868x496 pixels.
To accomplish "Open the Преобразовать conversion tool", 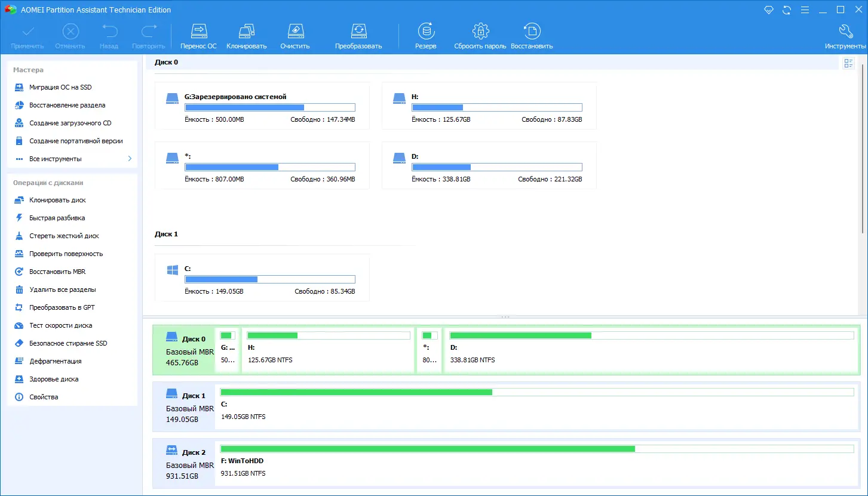I will click(x=358, y=34).
